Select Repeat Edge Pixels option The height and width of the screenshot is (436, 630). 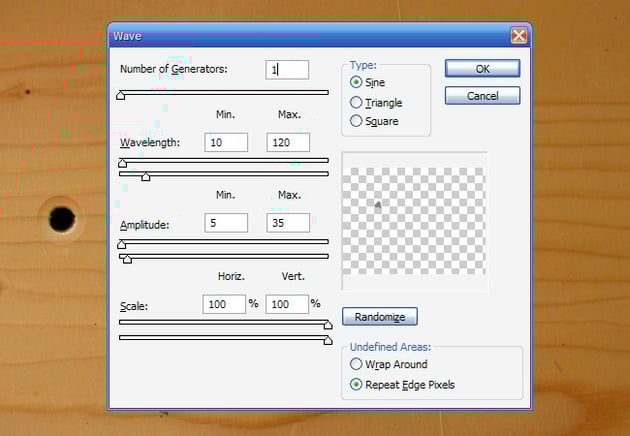click(356, 384)
